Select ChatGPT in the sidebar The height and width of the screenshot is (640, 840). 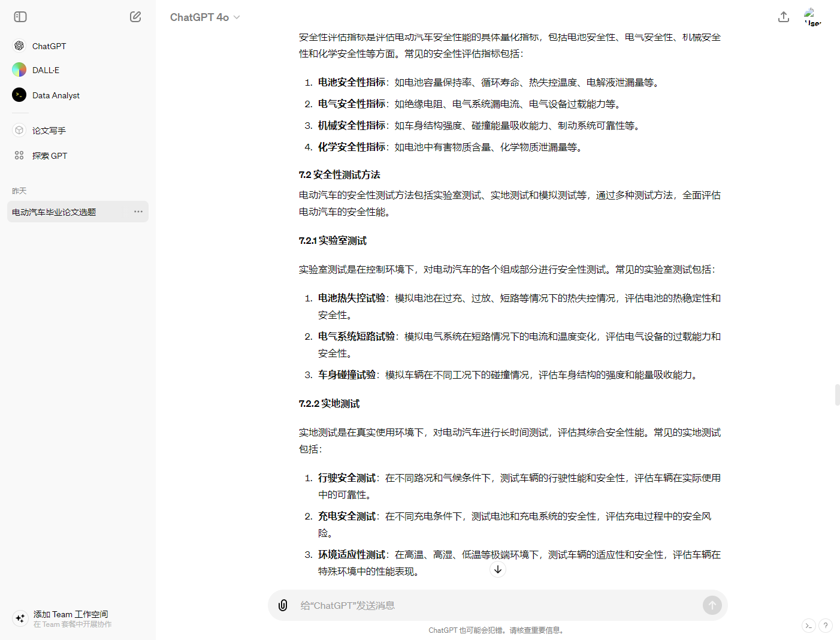tap(49, 46)
